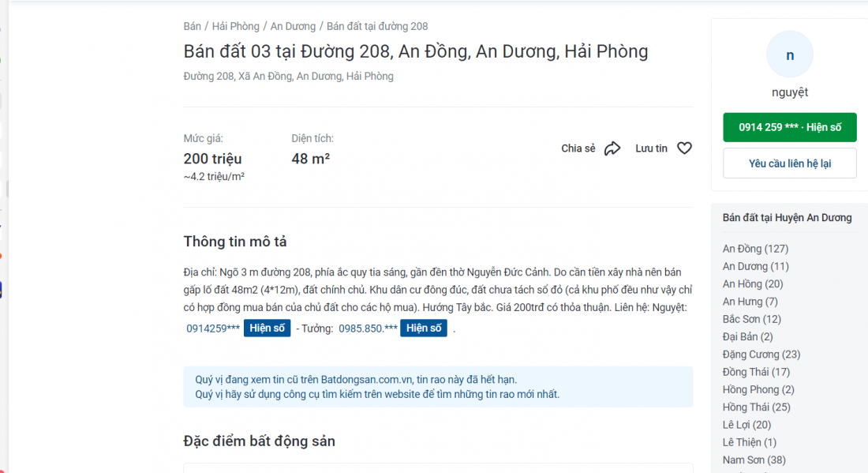
Task: Open An Dương breadcrumb link
Action: click(293, 27)
